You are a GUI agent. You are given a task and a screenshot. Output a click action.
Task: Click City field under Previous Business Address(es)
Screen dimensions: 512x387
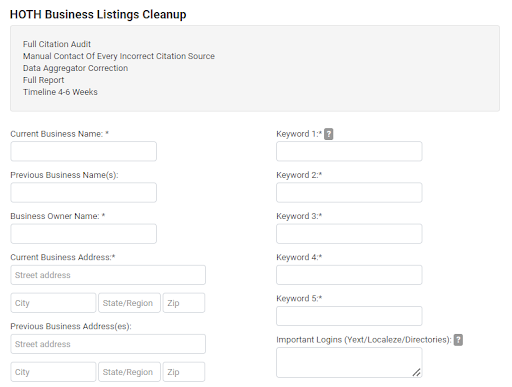click(x=53, y=372)
